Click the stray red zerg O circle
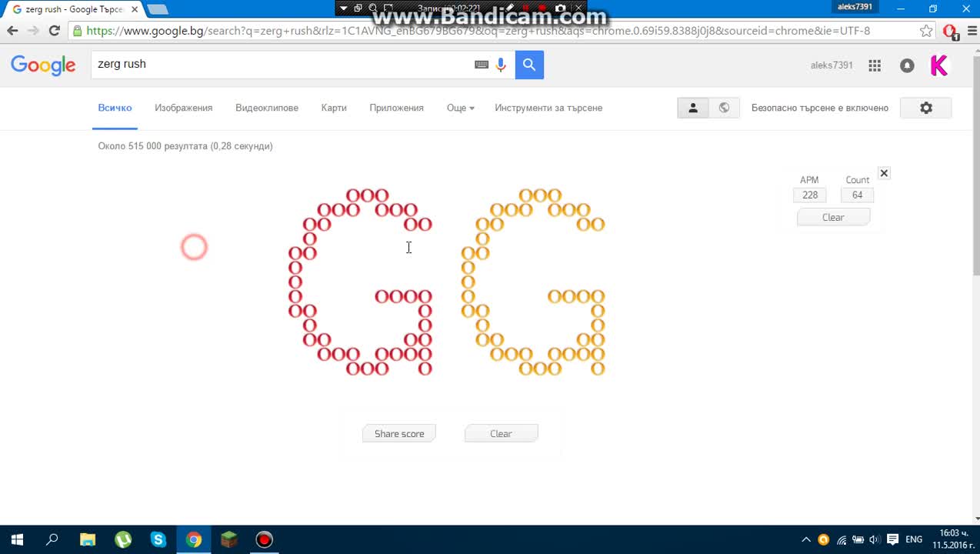980x554 pixels. [194, 247]
